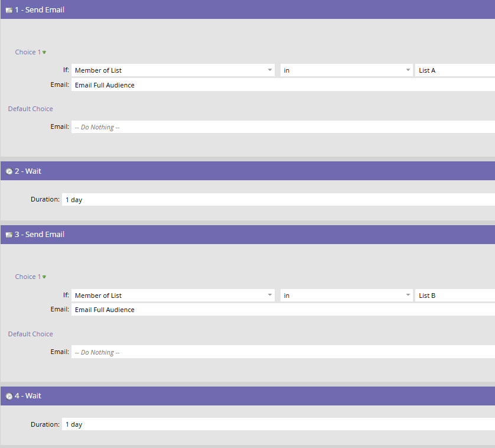Screen dimensions: 495x448
Task: Click Do Nothing default email field in step 3
Action: click(282, 352)
